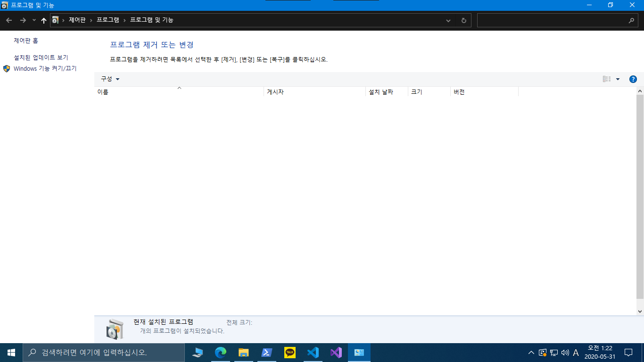
Task: Show hidden system tray icons
Action: (x=531, y=353)
